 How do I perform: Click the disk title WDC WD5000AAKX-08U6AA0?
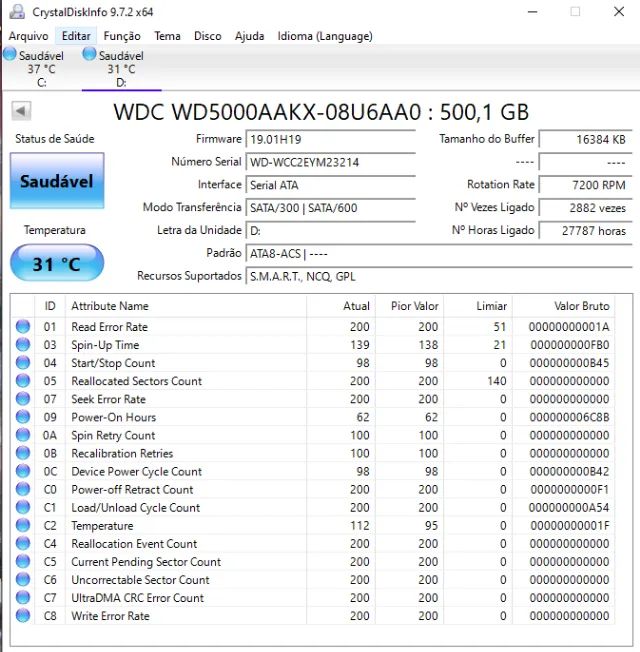point(267,112)
